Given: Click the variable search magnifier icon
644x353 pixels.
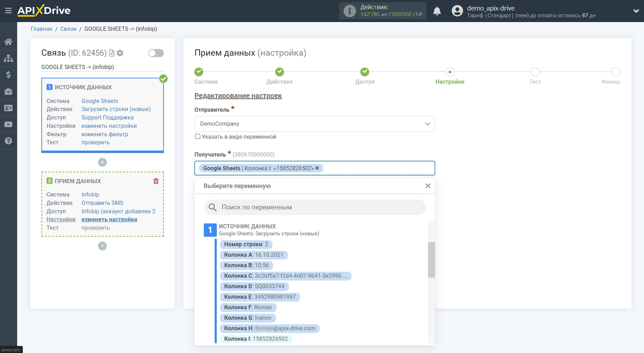Looking at the screenshot, I should pos(213,207).
